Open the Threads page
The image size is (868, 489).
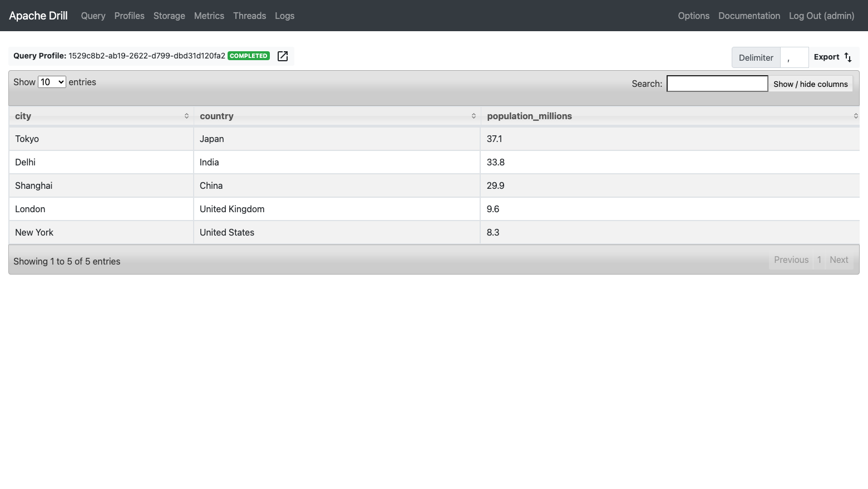(250, 16)
